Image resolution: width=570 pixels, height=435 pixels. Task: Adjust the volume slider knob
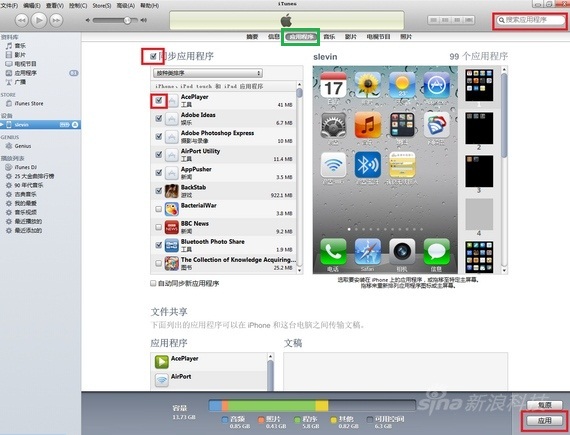pyautogui.click(x=127, y=20)
